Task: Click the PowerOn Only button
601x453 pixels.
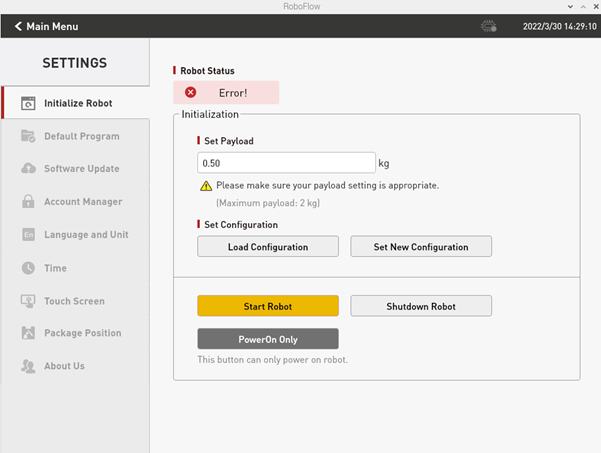Action: [x=268, y=339]
